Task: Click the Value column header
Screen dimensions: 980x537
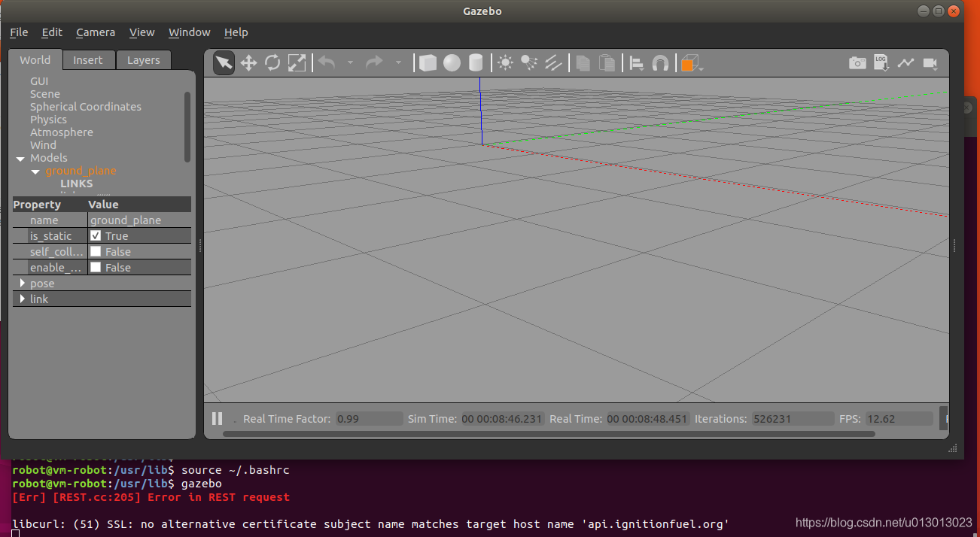Action: click(x=139, y=205)
